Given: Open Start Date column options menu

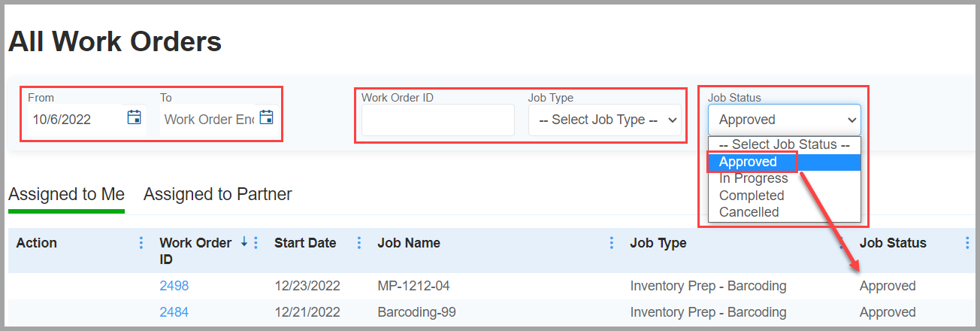Looking at the screenshot, I should click(x=358, y=243).
